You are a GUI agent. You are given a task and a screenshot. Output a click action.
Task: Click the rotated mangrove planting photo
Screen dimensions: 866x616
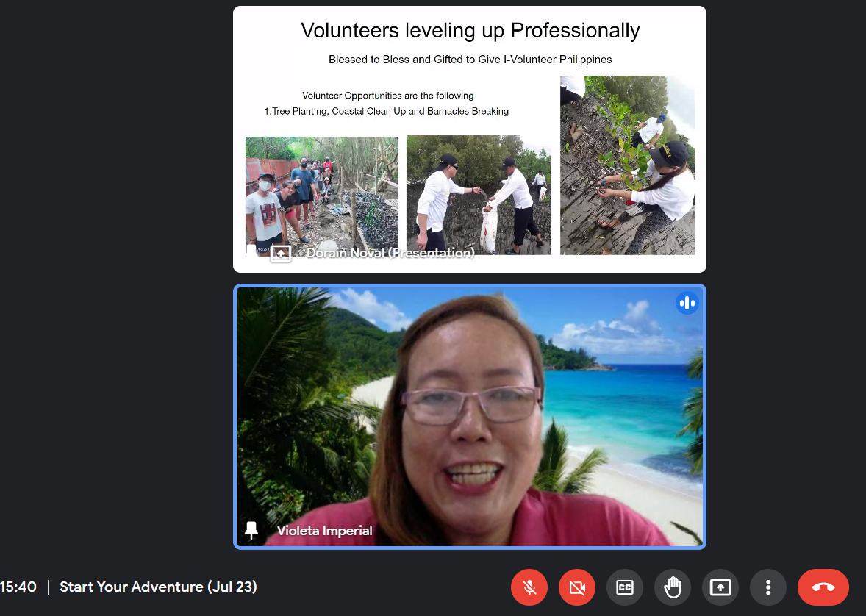(x=627, y=165)
